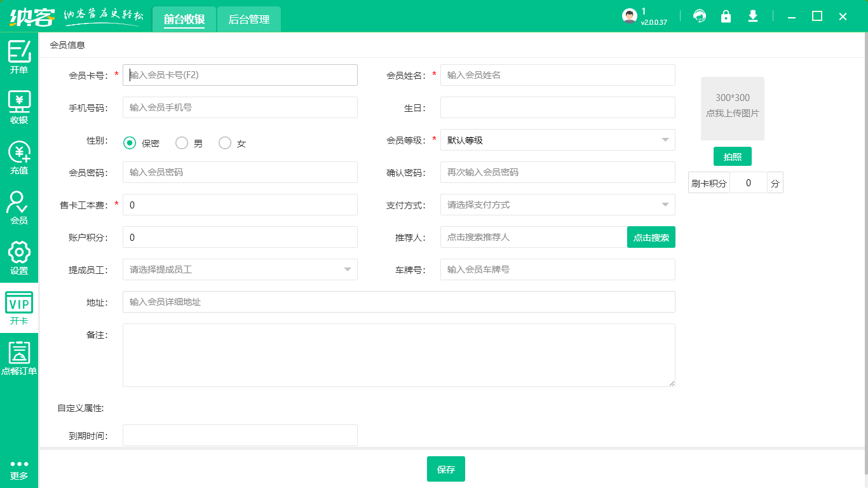
Task: Click the 保存 save button
Action: pos(445,469)
